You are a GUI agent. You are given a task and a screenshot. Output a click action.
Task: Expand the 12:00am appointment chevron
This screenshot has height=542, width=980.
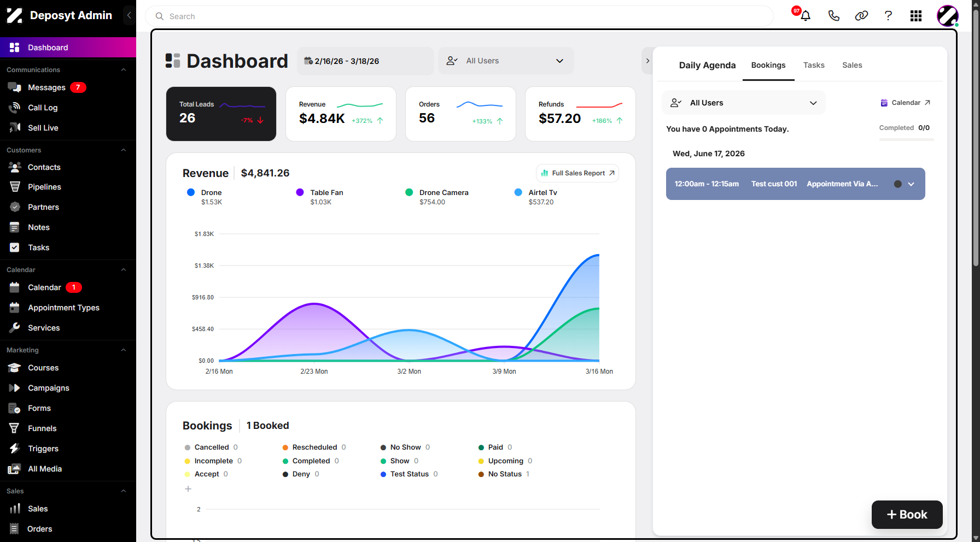click(x=911, y=184)
